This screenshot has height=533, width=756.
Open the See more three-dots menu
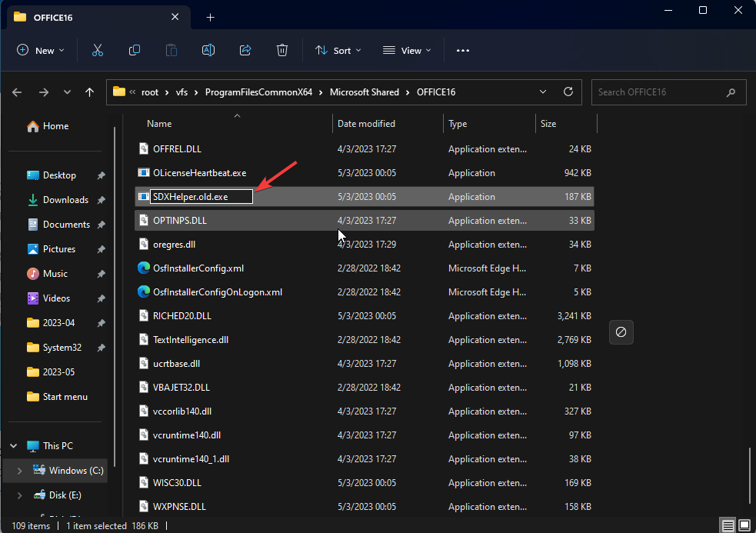point(463,50)
